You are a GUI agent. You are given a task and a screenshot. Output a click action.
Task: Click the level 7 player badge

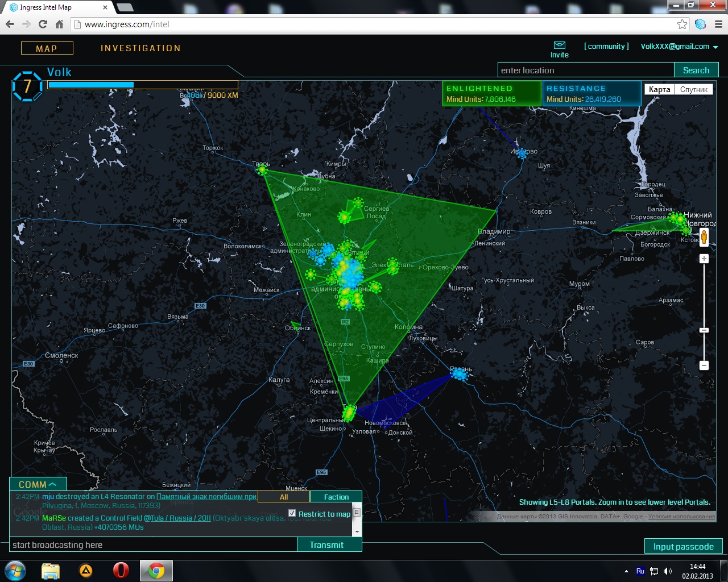27,86
